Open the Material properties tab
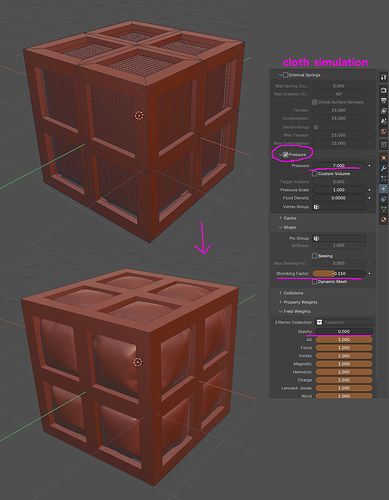Viewport: 389px width, 500px height. (383, 219)
